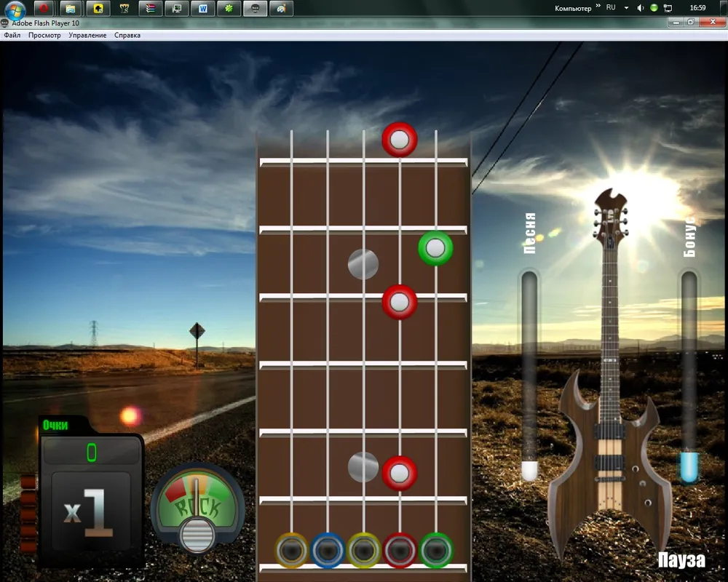The image size is (728, 582).
Task: Open the Файл menu
Action: point(12,35)
